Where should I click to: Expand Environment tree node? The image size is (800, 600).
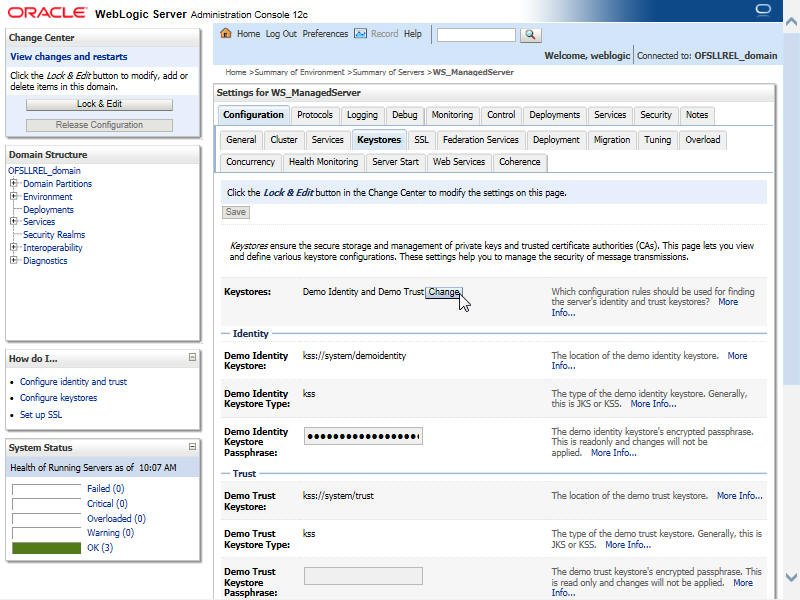(x=14, y=196)
